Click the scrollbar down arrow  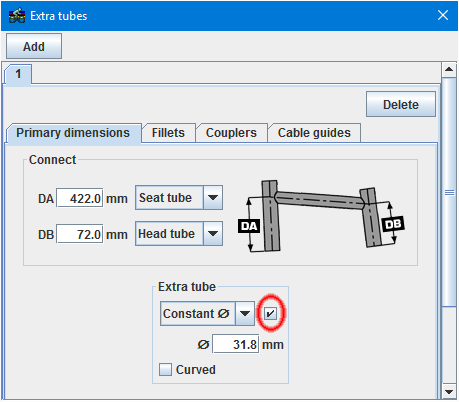(x=449, y=391)
